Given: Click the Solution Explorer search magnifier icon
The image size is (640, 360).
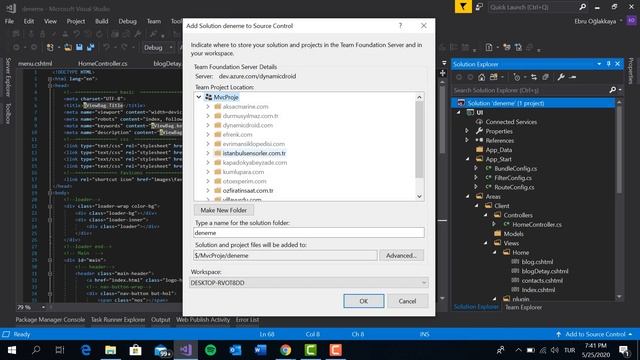Looking at the screenshot, I should (613, 90).
